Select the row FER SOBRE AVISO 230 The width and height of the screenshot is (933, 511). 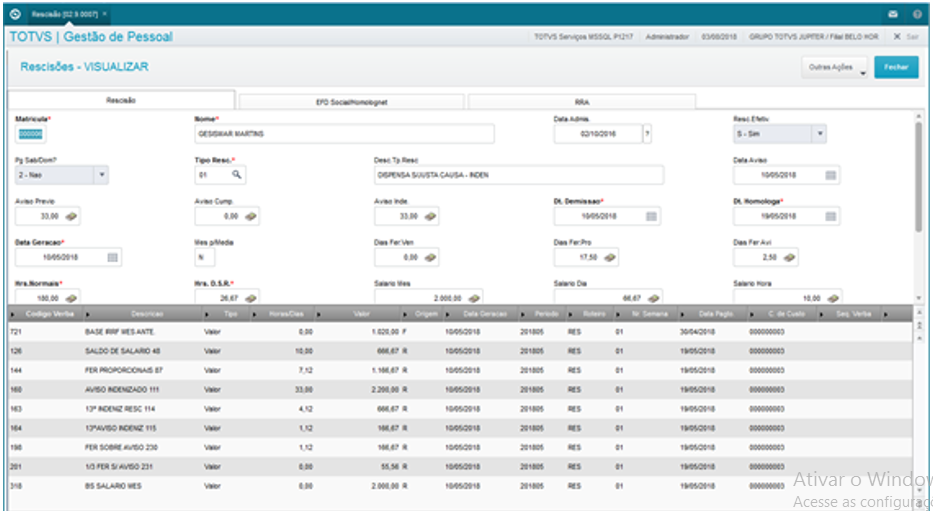pyautogui.click(x=460, y=447)
